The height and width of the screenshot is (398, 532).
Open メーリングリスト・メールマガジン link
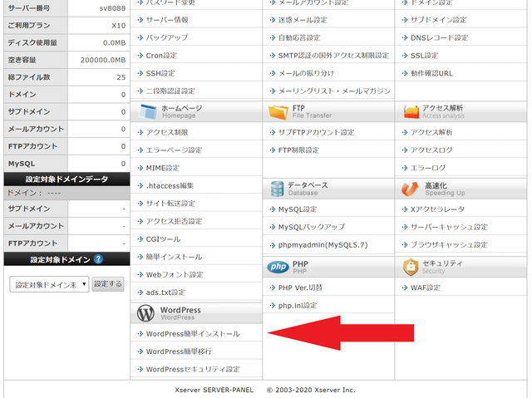pyautogui.click(x=334, y=91)
